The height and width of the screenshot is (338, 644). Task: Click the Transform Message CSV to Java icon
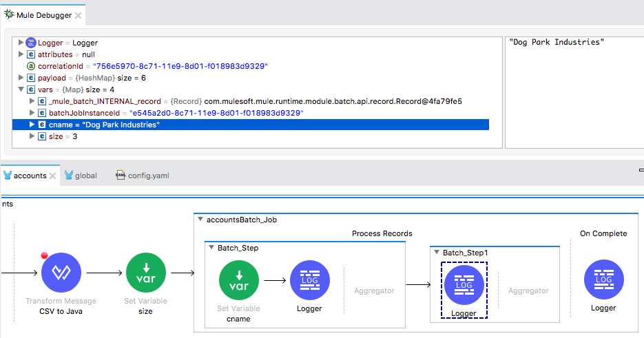click(x=61, y=273)
